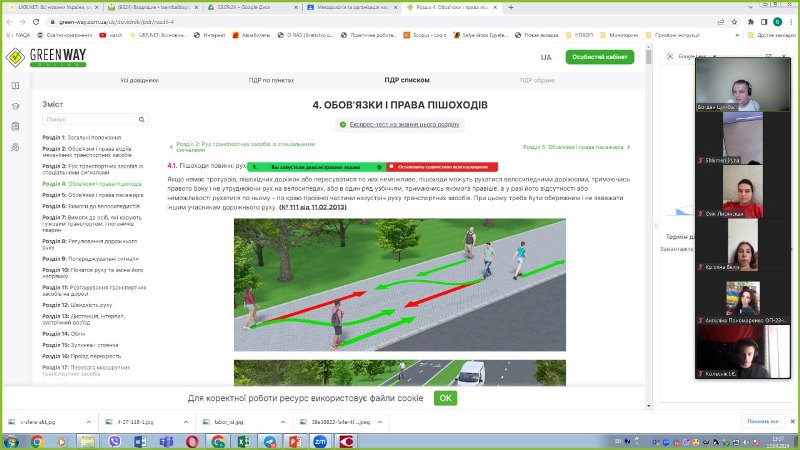Open the clipboard icon in sidebar
The image size is (800, 450).
click(15, 127)
